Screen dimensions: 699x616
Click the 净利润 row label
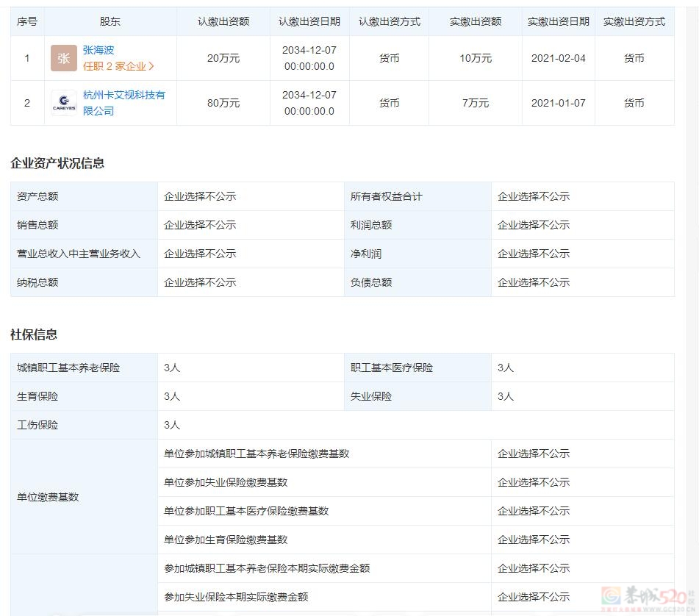[x=366, y=254]
